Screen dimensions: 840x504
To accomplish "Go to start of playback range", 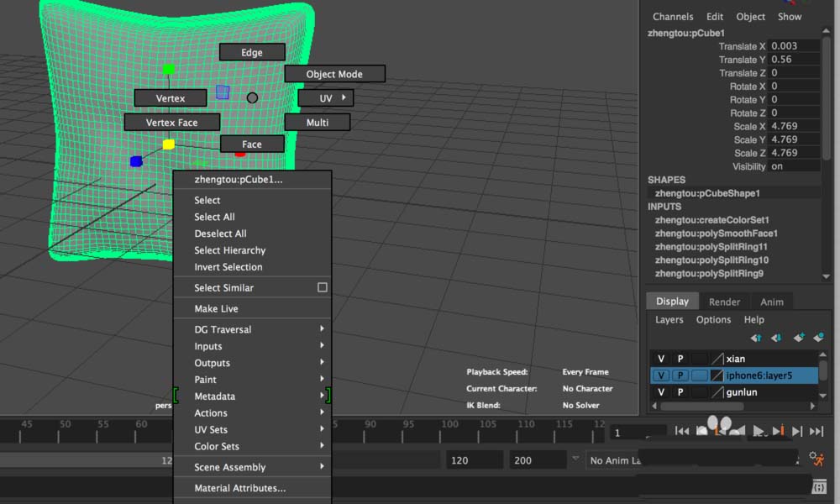I will [x=681, y=431].
